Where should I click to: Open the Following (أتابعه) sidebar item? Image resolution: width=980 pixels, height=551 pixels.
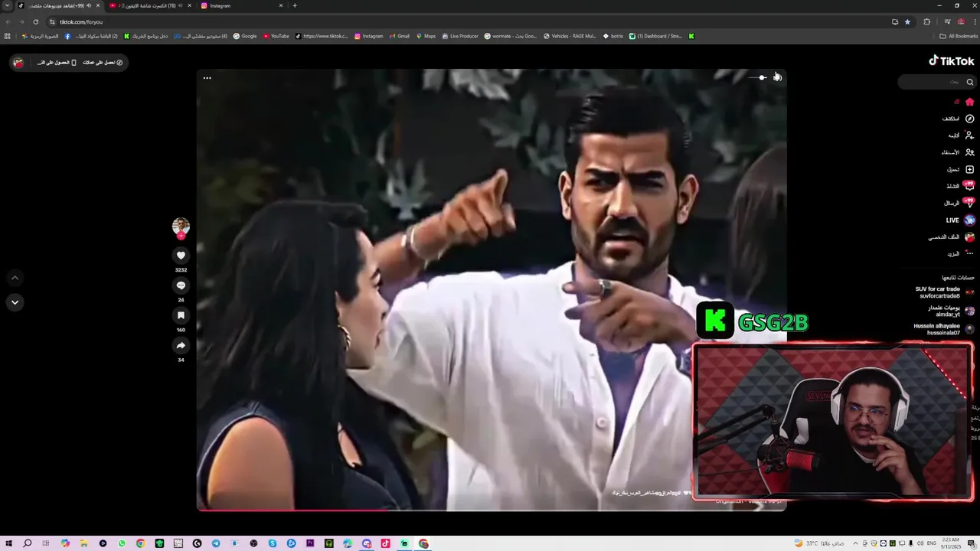coord(961,135)
